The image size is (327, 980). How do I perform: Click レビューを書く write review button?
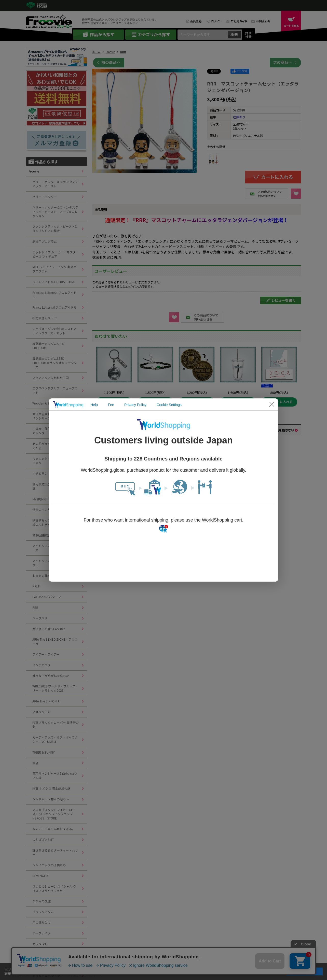point(281,300)
